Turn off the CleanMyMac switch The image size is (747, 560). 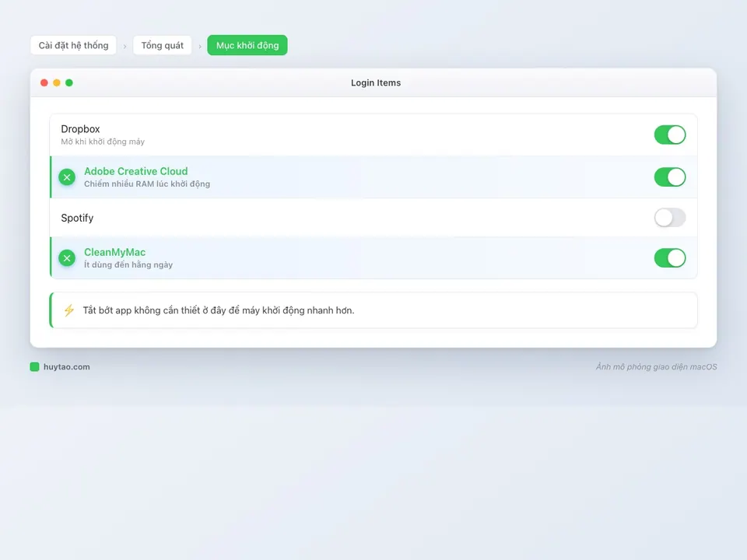(x=670, y=258)
